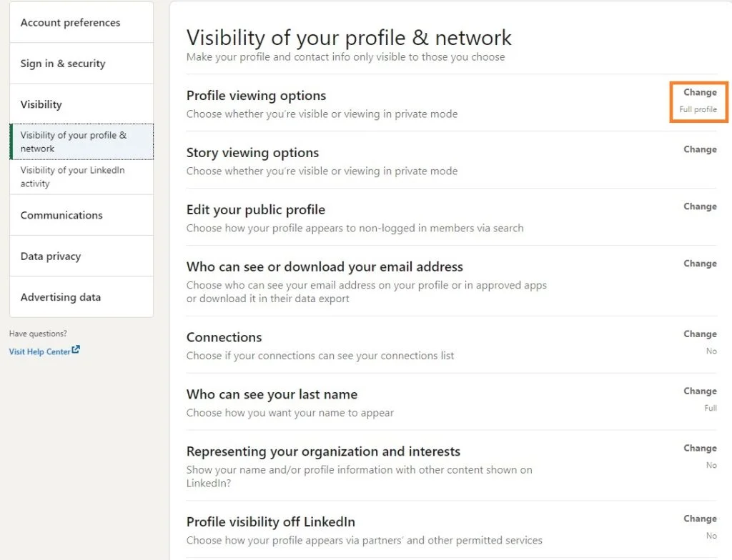The height and width of the screenshot is (560, 732).
Task: Change Profile visibility off LinkedIn
Action: coord(700,519)
